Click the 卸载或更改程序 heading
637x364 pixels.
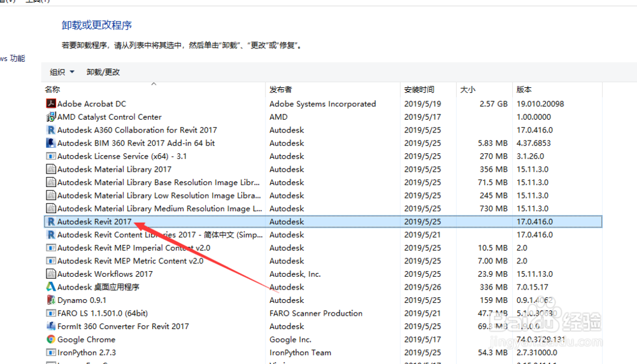coord(97,25)
